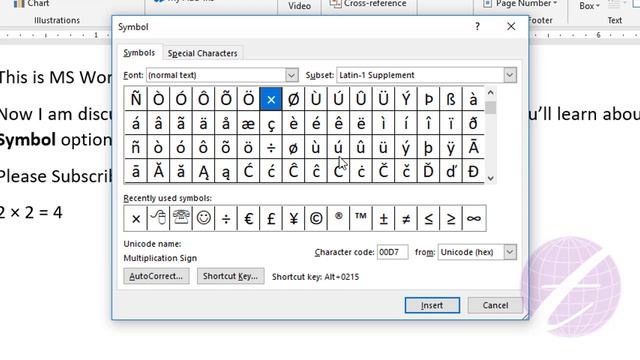Select the recently used mouse symbol
This screenshot has width=640, height=360.
pos(158,218)
